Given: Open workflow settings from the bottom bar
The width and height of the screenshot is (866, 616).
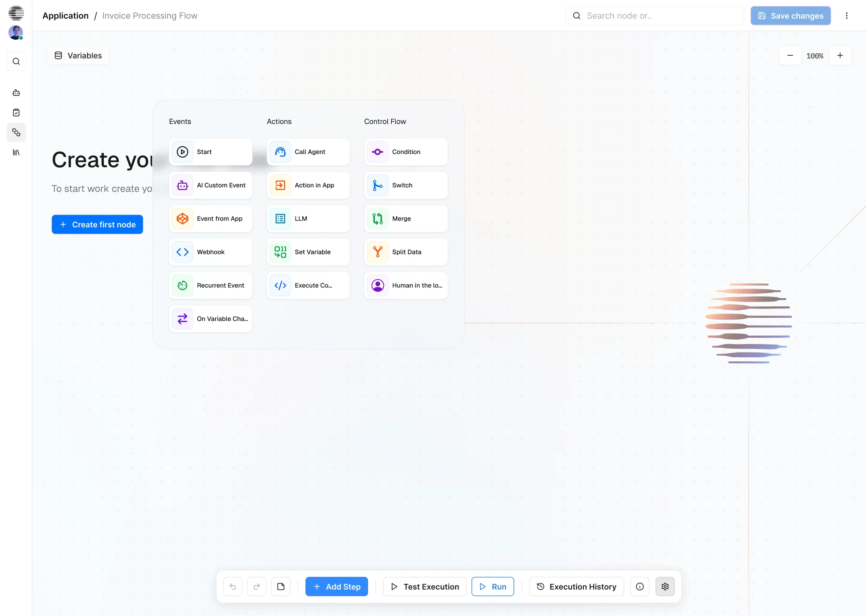Looking at the screenshot, I should click(x=665, y=586).
